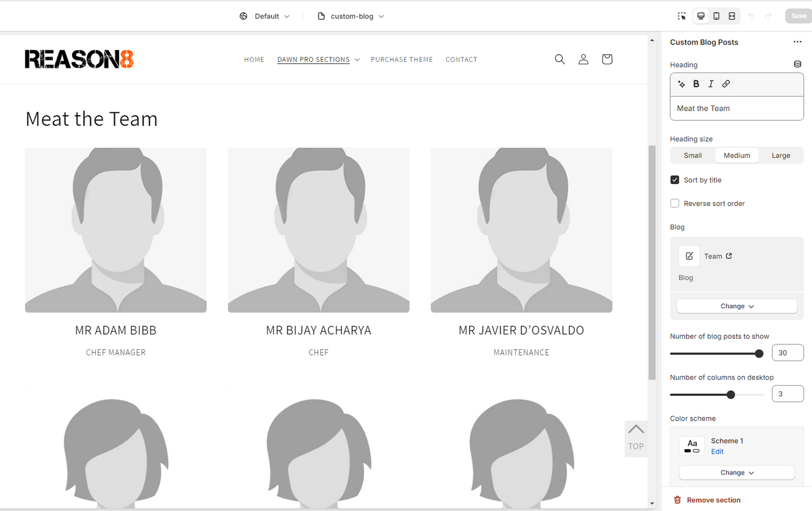
Task: Open the custom-blog template dropdown
Action: coord(351,16)
